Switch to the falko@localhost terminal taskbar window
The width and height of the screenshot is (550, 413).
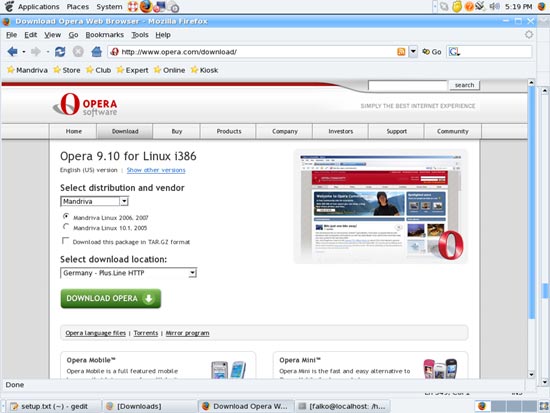(x=342, y=406)
